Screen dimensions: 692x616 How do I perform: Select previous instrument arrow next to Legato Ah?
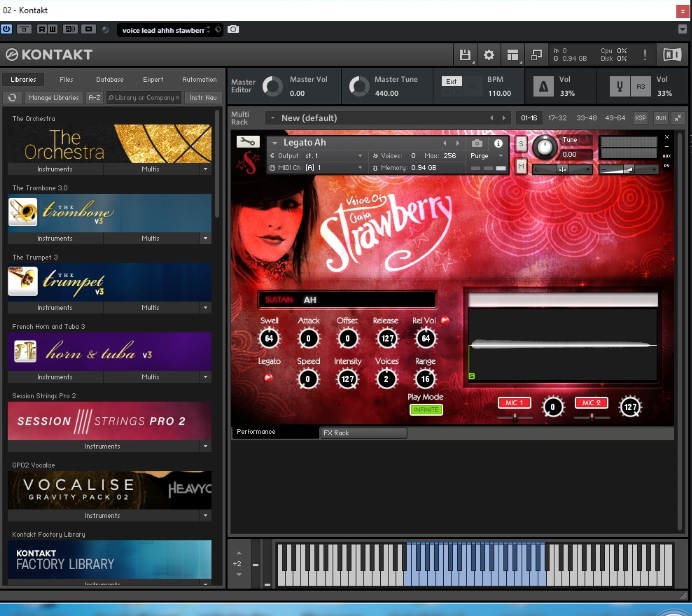click(x=444, y=143)
